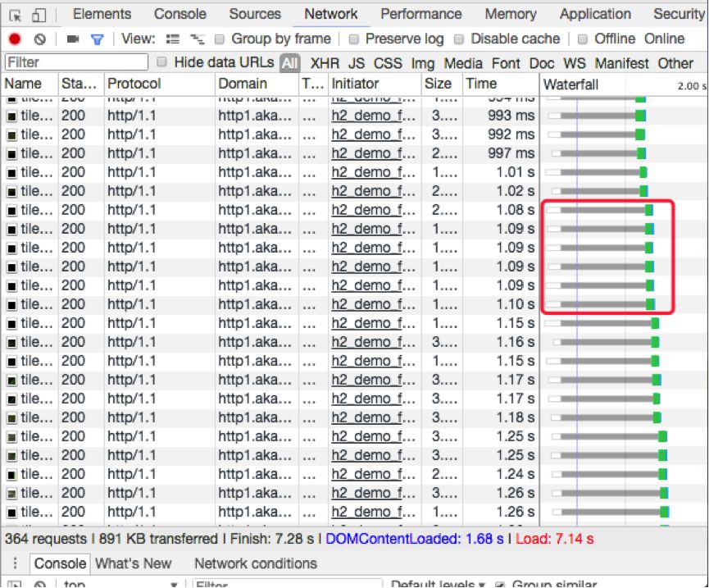Image resolution: width=709 pixels, height=588 pixels.
Task: Go to the Sources tab
Action: 255,14
